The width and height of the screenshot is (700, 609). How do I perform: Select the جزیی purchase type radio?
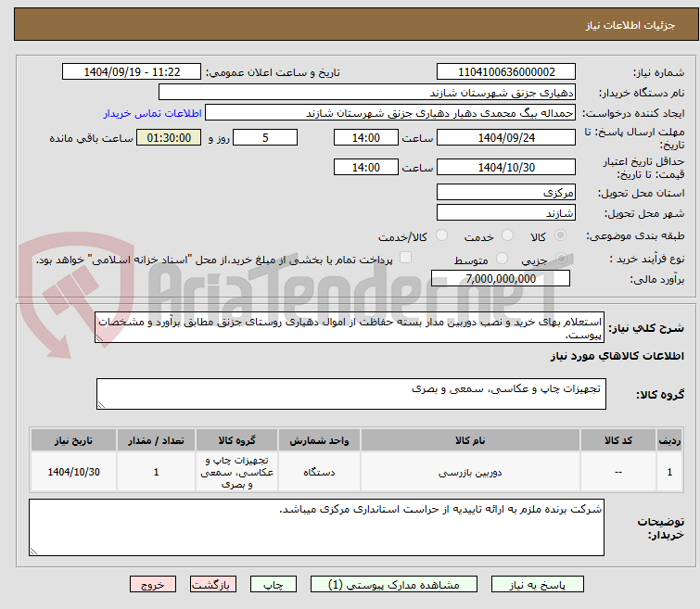tap(561, 259)
